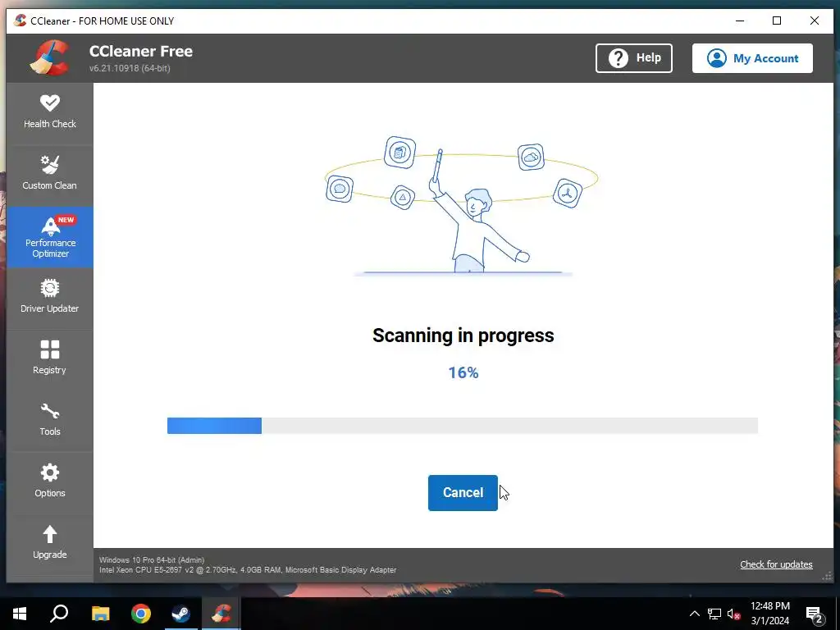Click the Help button
840x630 pixels.
(x=634, y=58)
